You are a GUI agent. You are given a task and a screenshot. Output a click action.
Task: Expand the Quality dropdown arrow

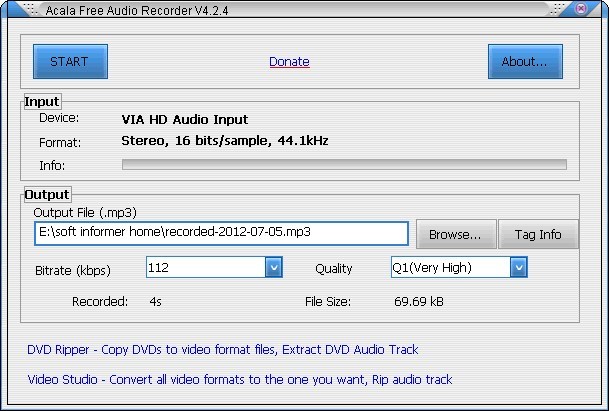[519, 267]
